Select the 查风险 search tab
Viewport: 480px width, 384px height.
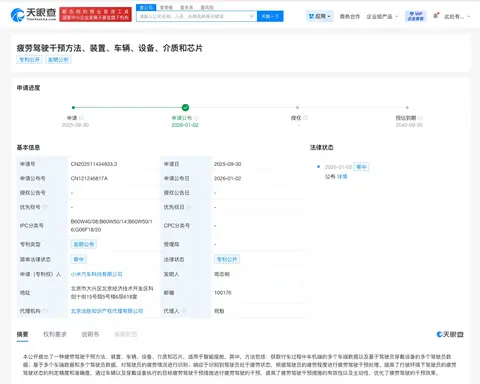click(207, 7)
